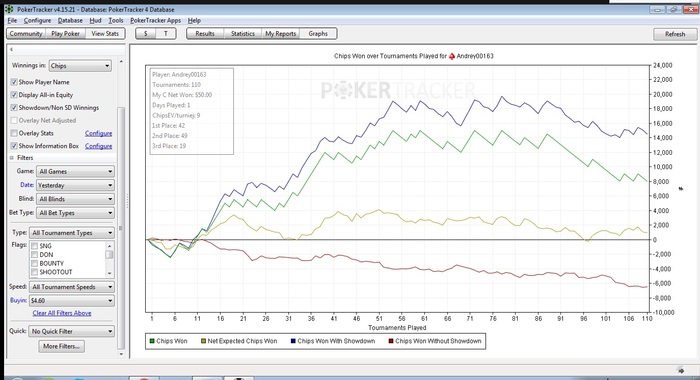This screenshot has height=380, width=700.
Task: Open the Buyin $4.60 dropdown
Action: point(72,301)
